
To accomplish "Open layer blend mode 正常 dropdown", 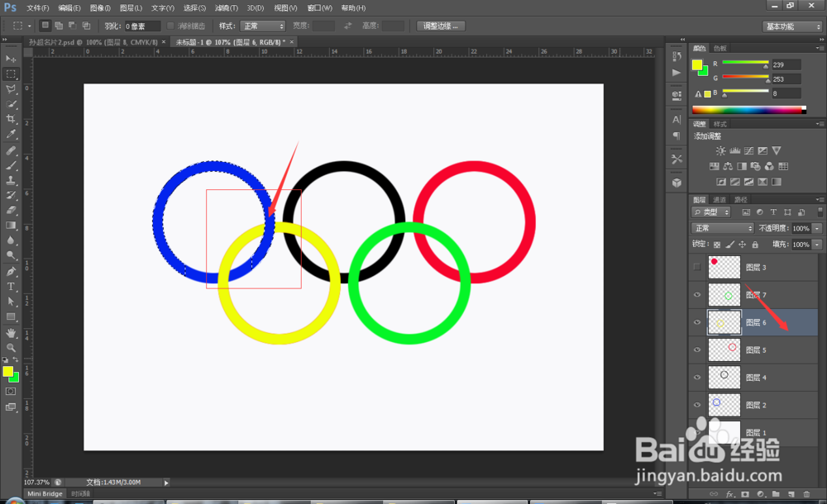I will coord(723,228).
